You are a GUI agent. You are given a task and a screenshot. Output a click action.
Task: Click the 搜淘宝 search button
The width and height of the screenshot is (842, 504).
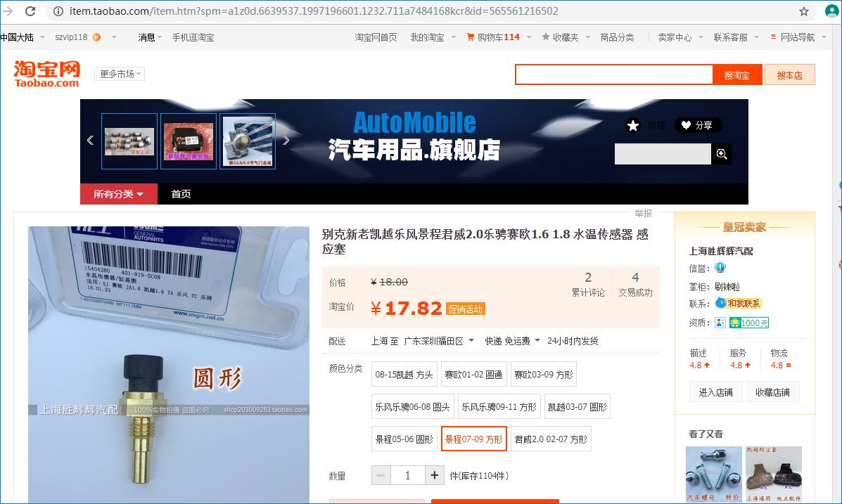tap(736, 75)
